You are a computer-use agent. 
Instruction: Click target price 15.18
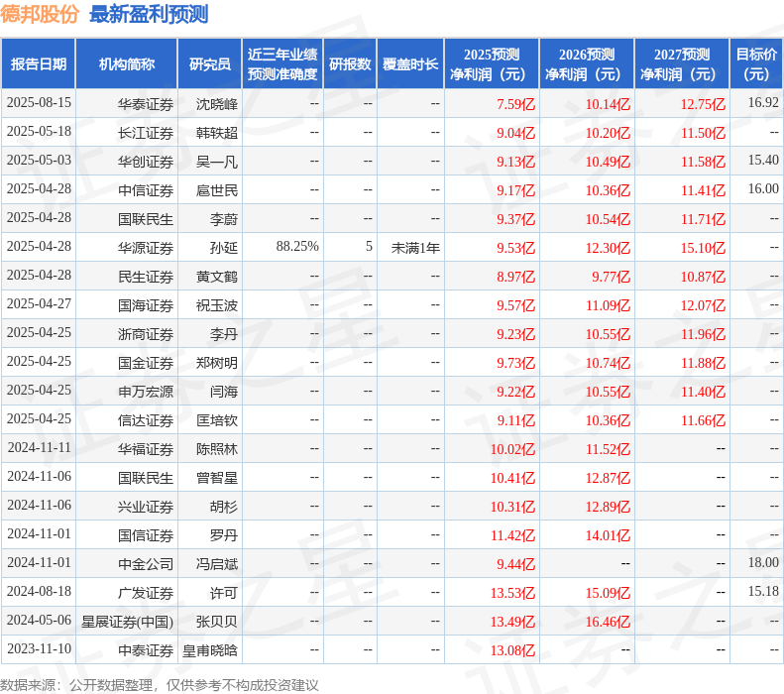click(x=763, y=592)
